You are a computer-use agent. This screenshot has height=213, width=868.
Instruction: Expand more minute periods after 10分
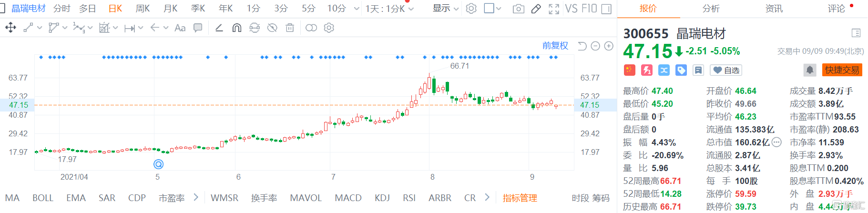point(357,9)
